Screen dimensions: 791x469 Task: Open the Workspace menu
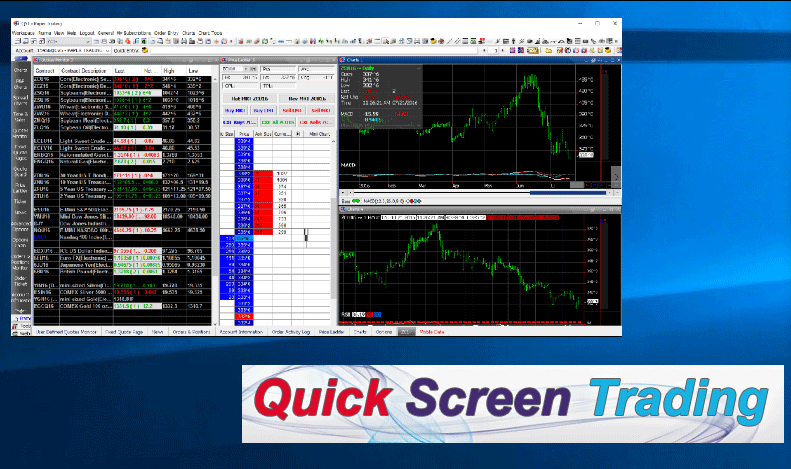point(22,32)
